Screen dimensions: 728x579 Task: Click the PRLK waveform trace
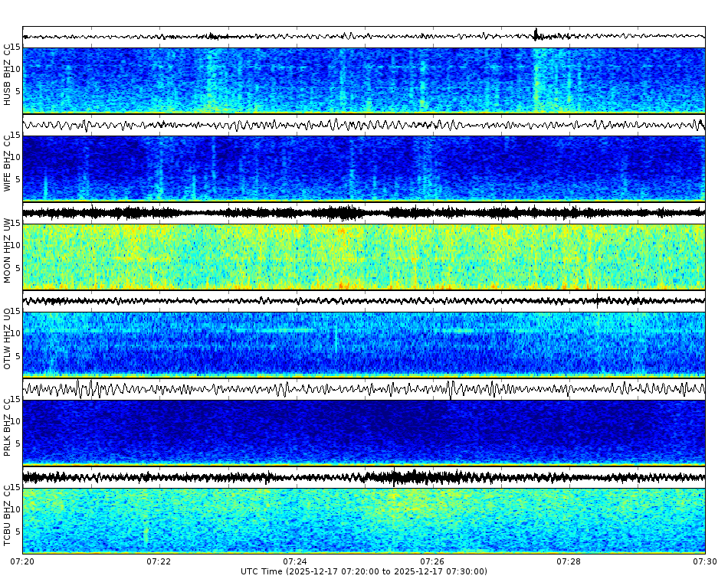coord(364,391)
